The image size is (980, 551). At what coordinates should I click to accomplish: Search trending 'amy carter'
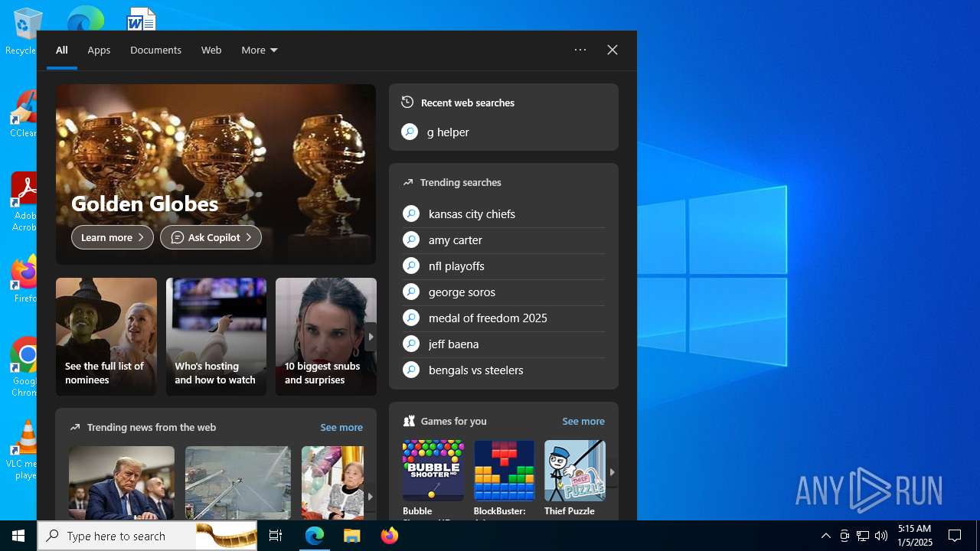[x=504, y=240]
